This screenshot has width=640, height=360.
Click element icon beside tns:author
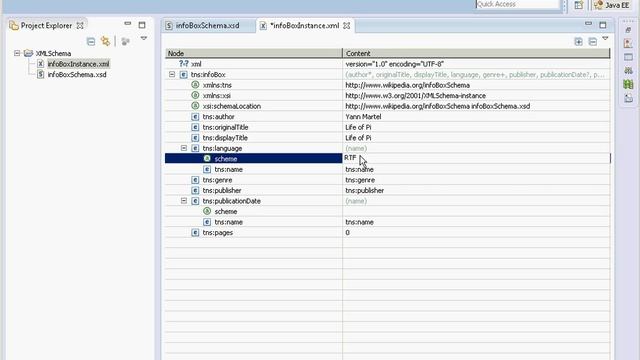195,117
